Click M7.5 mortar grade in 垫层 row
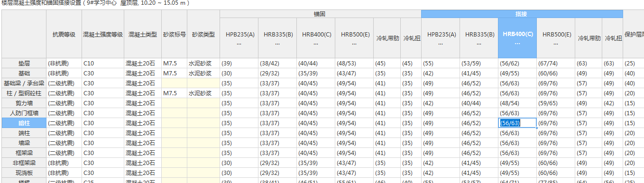This screenshot has height=183, width=644. point(174,64)
